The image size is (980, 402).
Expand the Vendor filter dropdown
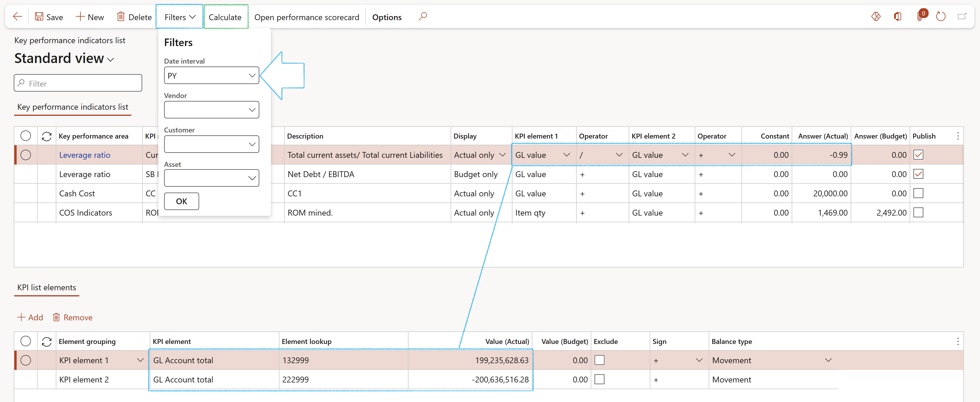click(x=251, y=110)
